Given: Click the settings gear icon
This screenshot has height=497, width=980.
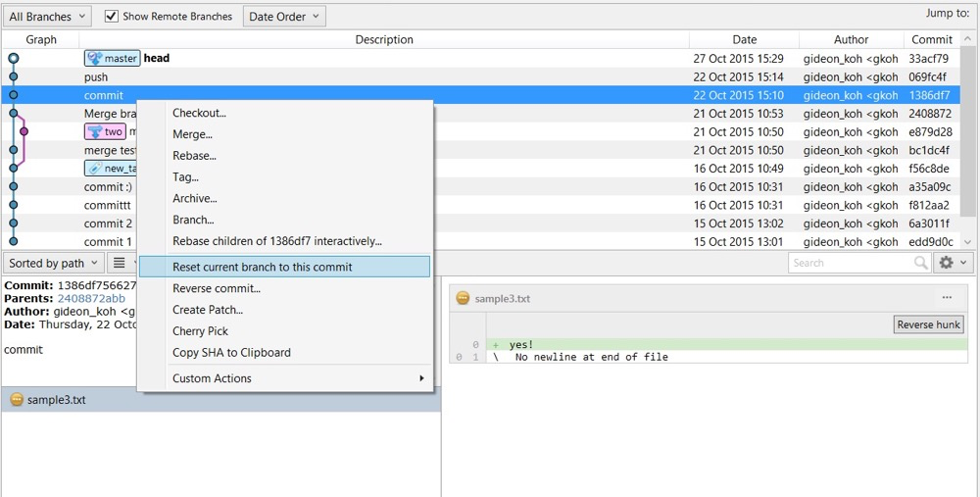Looking at the screenshot, I should [947, 263].
